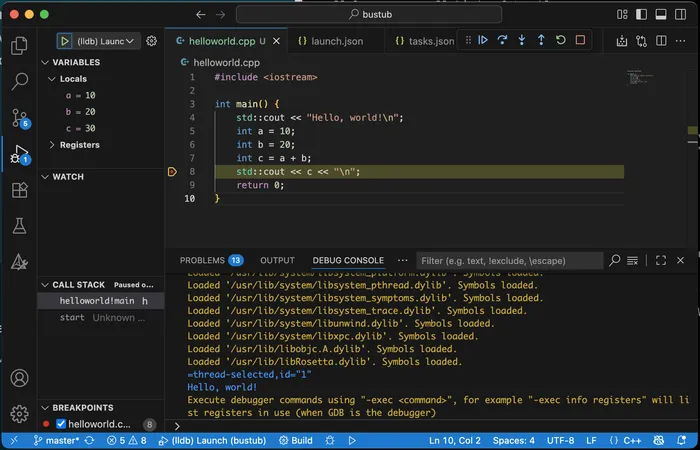This screenshot has height=450, width=700.
Task: Select the DEBUG CONSOLE tab
Action: (348, 260)
